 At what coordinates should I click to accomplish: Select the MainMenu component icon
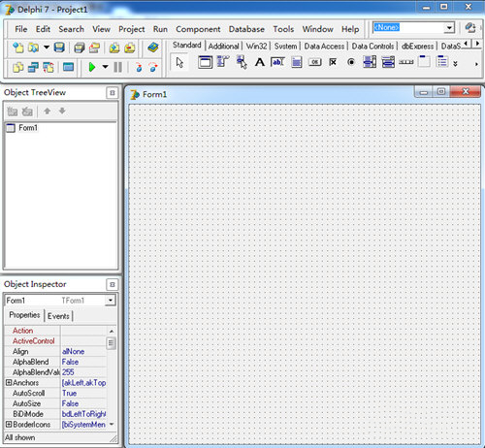(x=223, y=61)
